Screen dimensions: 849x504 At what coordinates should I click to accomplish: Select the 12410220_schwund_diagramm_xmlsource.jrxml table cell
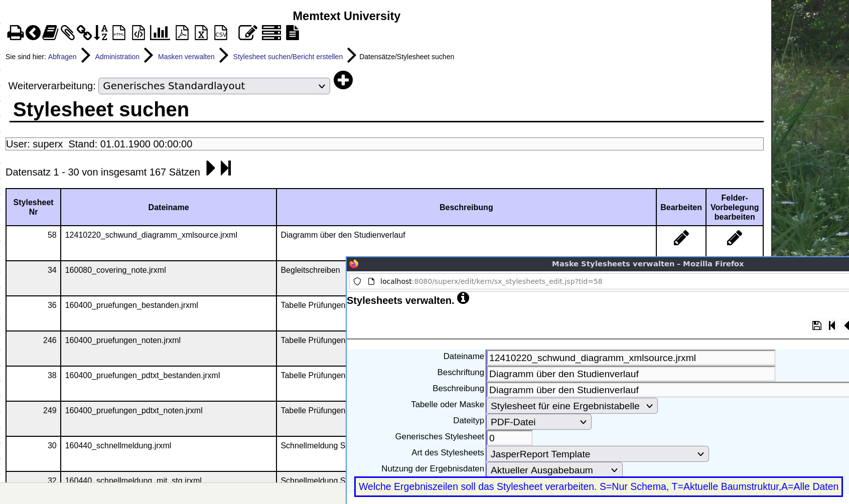click(169, 243)
